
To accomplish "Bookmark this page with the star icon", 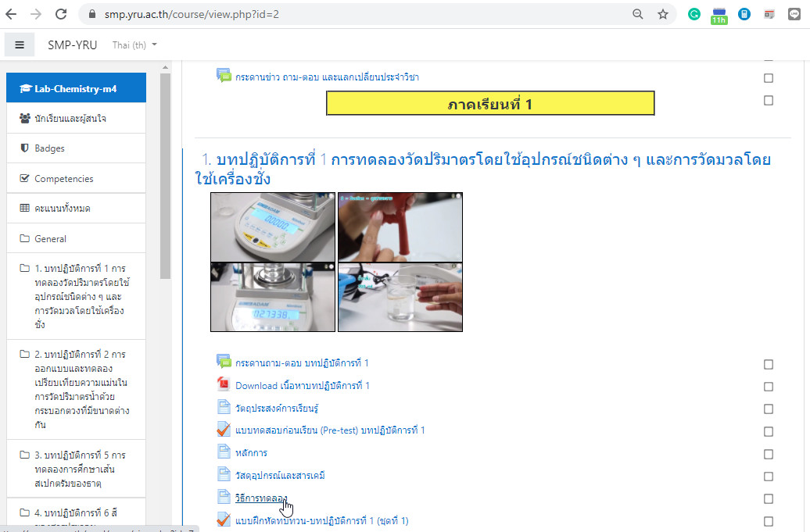I will click(663, 14).
